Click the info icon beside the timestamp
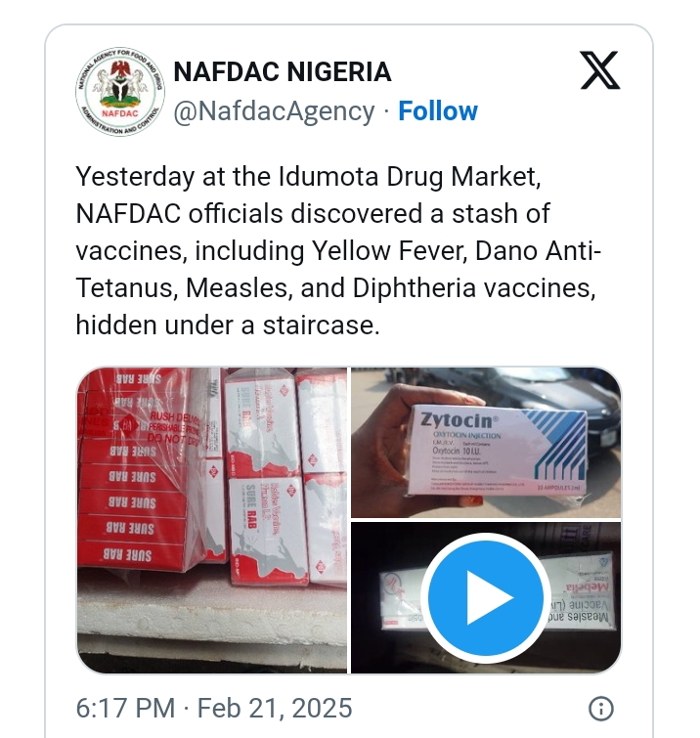This screenshot has height=738, width=700. [601, 708]
